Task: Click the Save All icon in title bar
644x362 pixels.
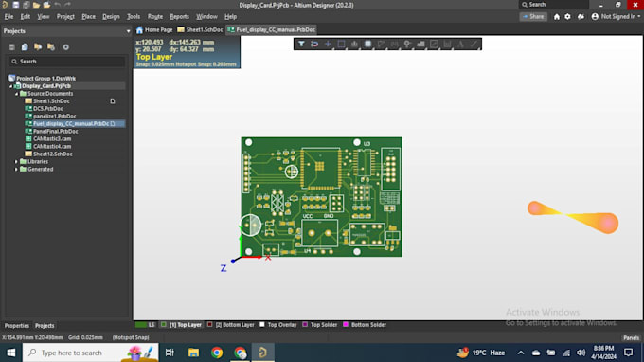Action: [x=26, y=5]
